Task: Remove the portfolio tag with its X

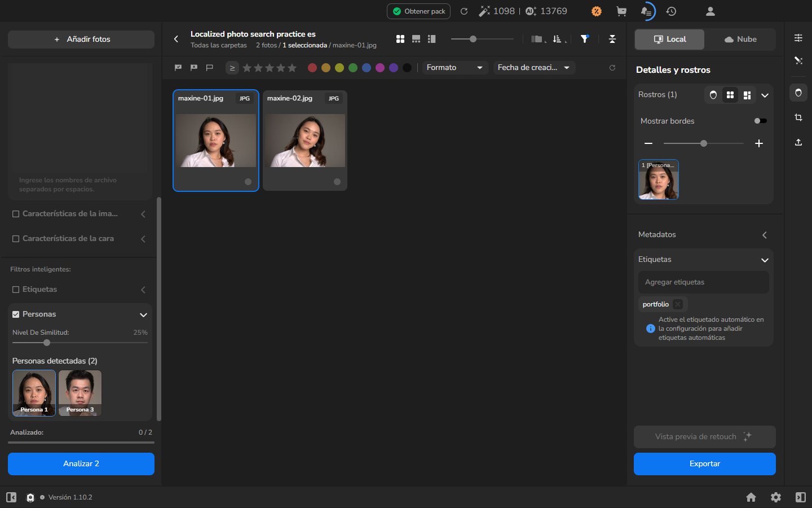Action: point(678,304)
